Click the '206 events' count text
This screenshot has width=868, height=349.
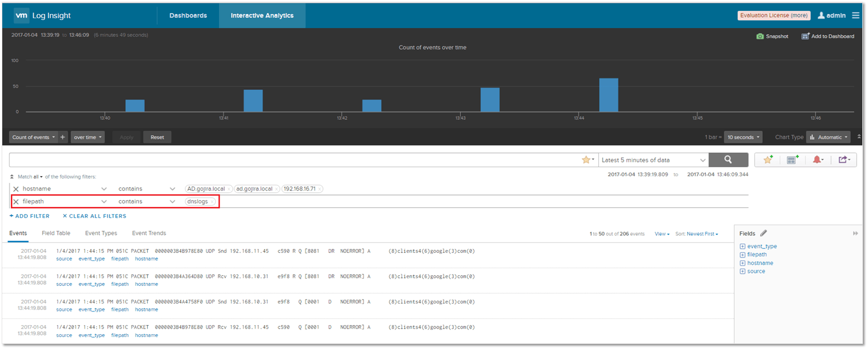(x=632, y=234)
